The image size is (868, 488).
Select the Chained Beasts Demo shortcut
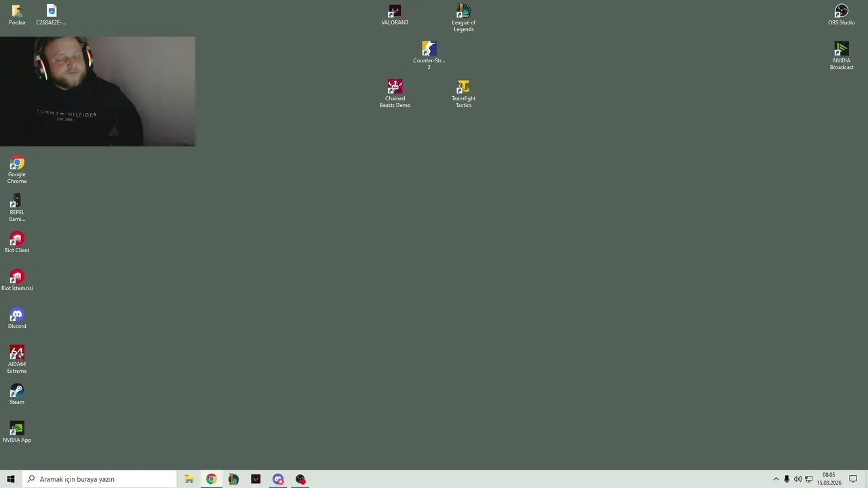395,94
